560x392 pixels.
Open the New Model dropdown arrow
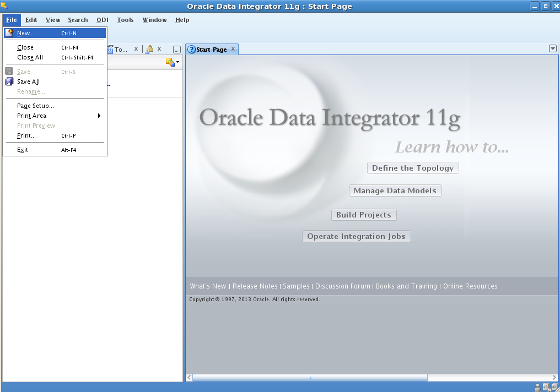(177, 62)
